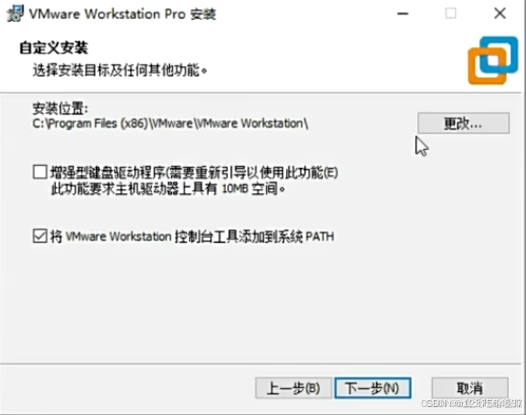Click the greyed-out maximize window button

(x=451, y=14)
